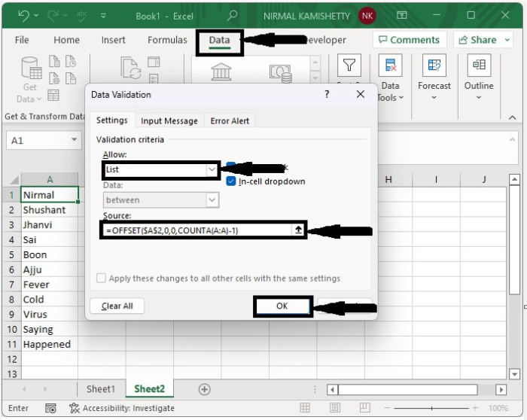Click the Forecast icon
This screenshot has width=527, height=420.
coord(434,66)
